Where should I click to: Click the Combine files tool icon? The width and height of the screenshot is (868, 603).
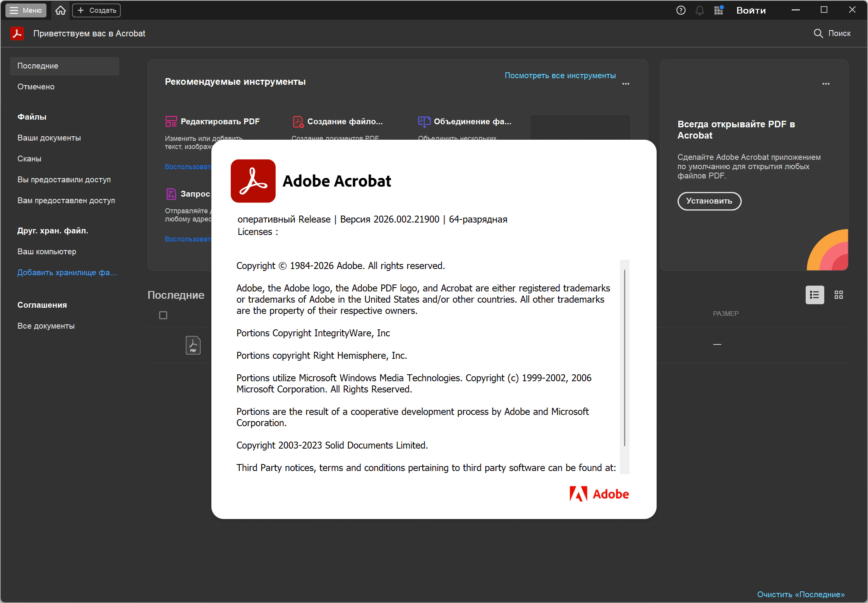[424, 122]
